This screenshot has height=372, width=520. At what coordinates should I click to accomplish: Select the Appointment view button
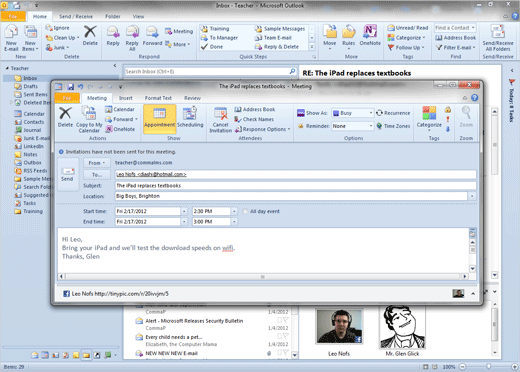click(160, 119)
